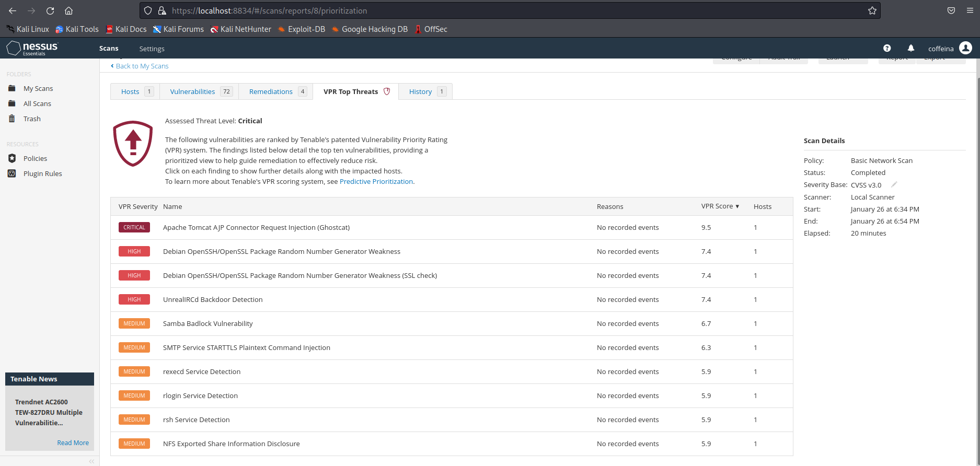The width and height of the screenshot is (980, 466).
Task: Switch to the Hosts tab
Action: (x=135, y=91)
